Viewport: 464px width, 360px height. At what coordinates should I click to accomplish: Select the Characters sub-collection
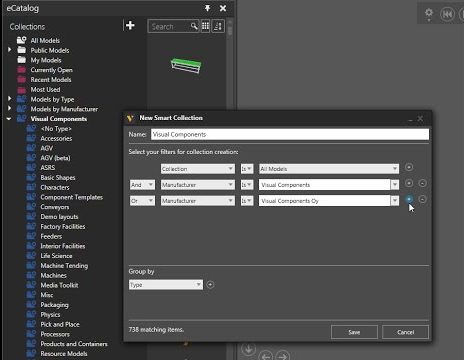pos(55,187)
